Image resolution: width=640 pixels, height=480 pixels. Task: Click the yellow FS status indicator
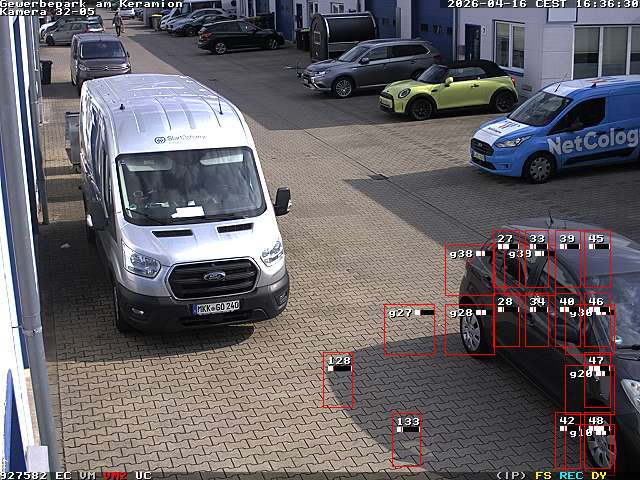coord(543,475)
